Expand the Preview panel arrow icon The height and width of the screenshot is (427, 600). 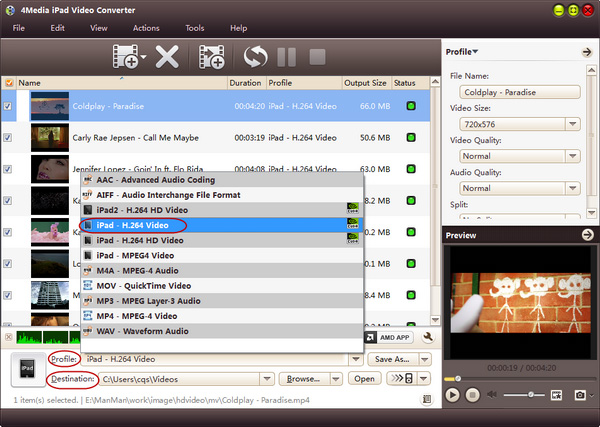[587, 235]
